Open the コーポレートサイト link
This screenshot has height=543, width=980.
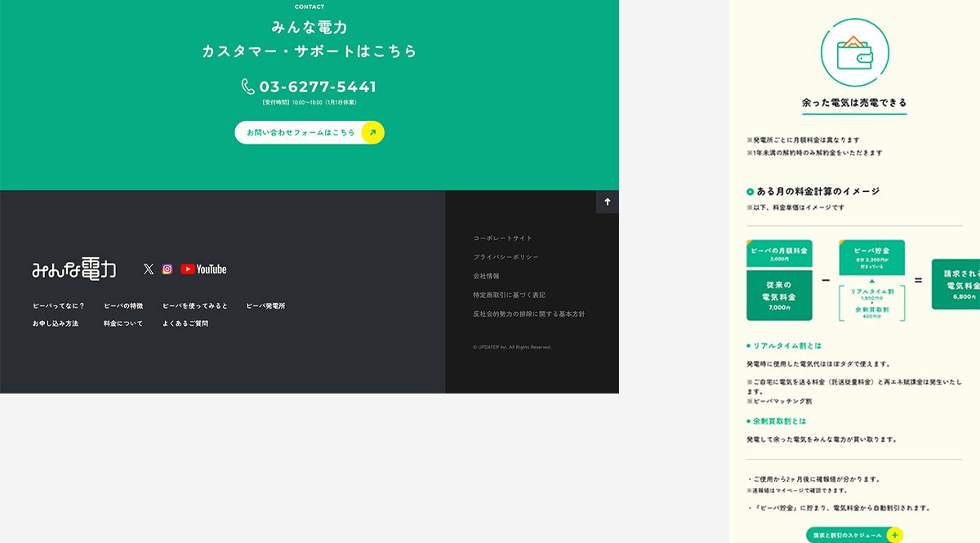(x=503, y=238)
